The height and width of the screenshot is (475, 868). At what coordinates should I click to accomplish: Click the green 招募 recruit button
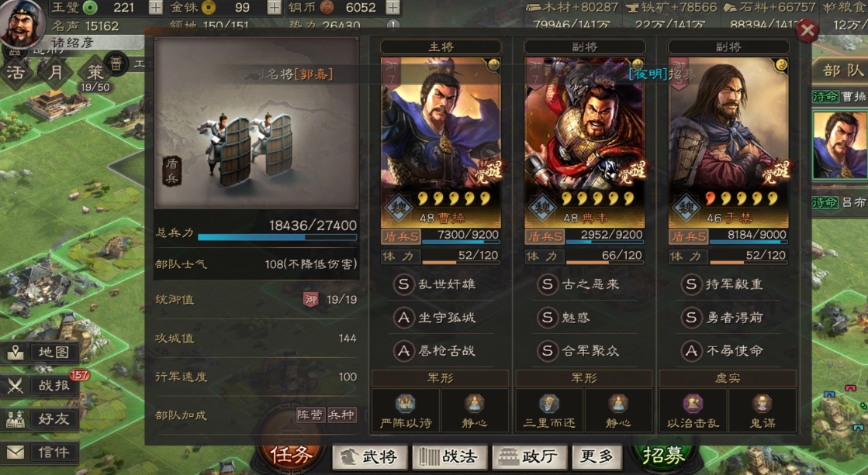click(x=664, y=455)
